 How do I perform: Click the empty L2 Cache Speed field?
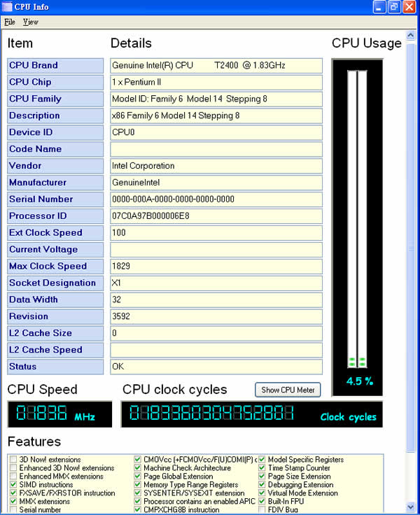[x=216, y=350]
